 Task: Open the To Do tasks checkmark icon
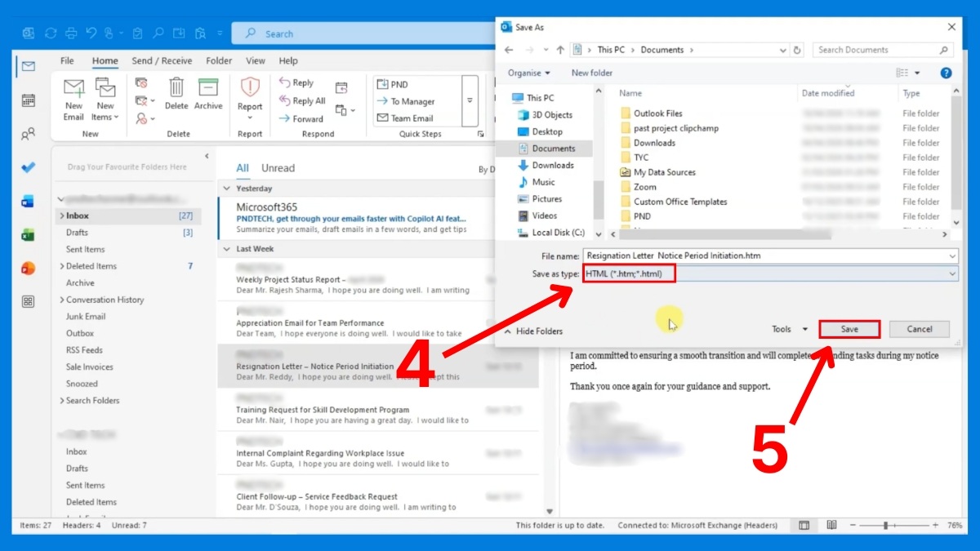(x=29, y=167)
